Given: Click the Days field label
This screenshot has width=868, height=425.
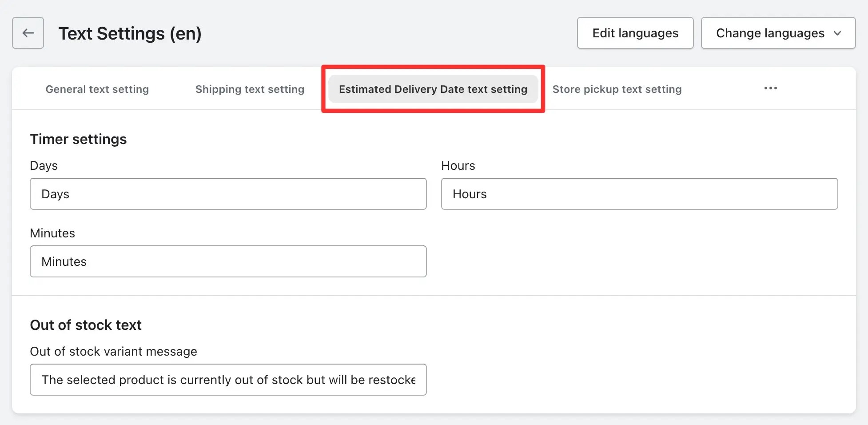Looking at the screenshot, I should [x=44, y=165].
